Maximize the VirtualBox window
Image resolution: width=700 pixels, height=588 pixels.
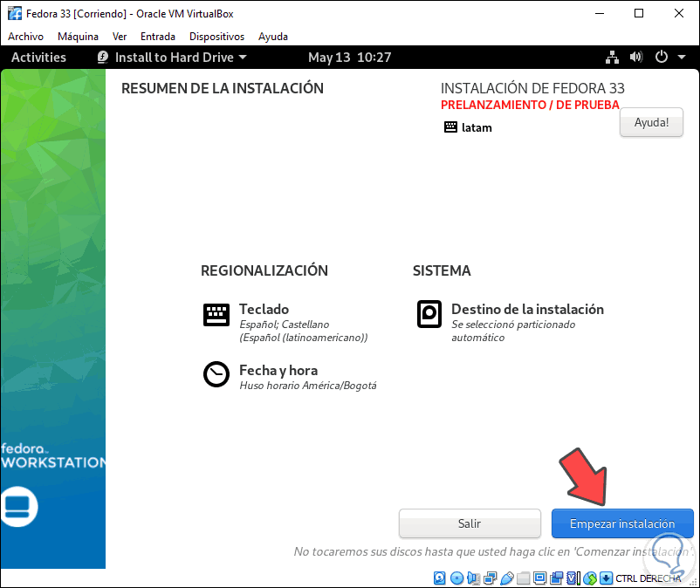click(x=639, y=13)
